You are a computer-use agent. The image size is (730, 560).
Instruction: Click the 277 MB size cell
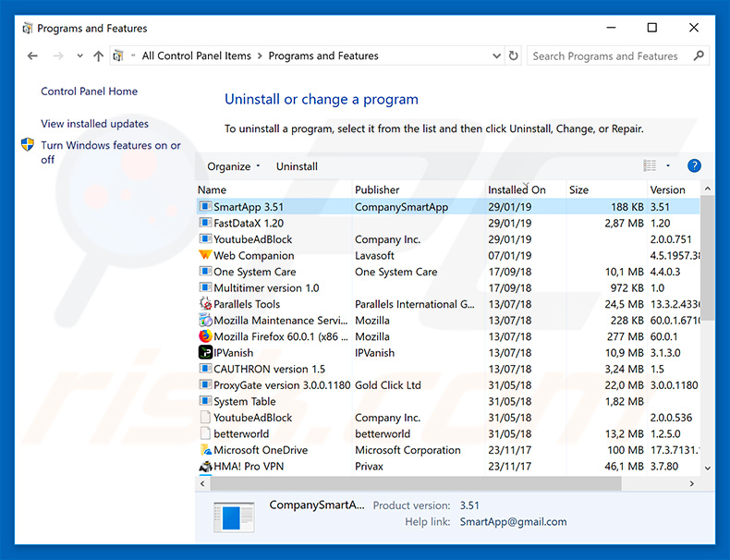tap(626, 336)
